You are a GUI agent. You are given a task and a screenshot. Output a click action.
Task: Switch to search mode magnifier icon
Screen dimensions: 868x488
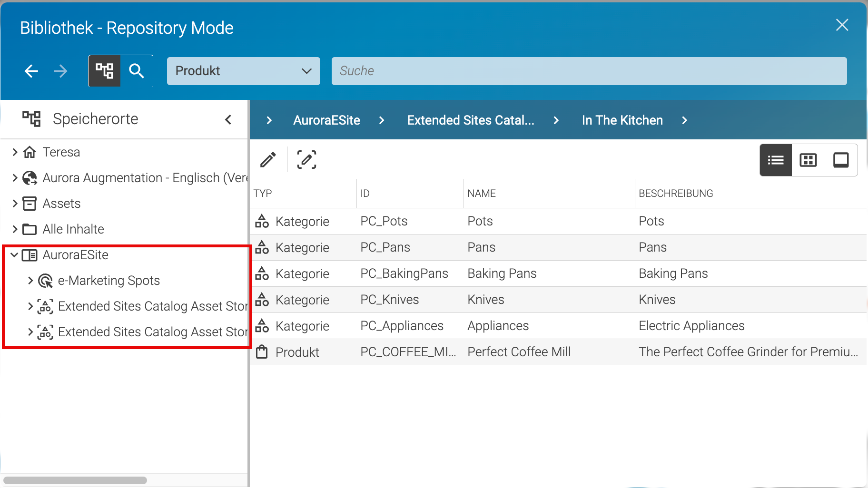point(137,71)
